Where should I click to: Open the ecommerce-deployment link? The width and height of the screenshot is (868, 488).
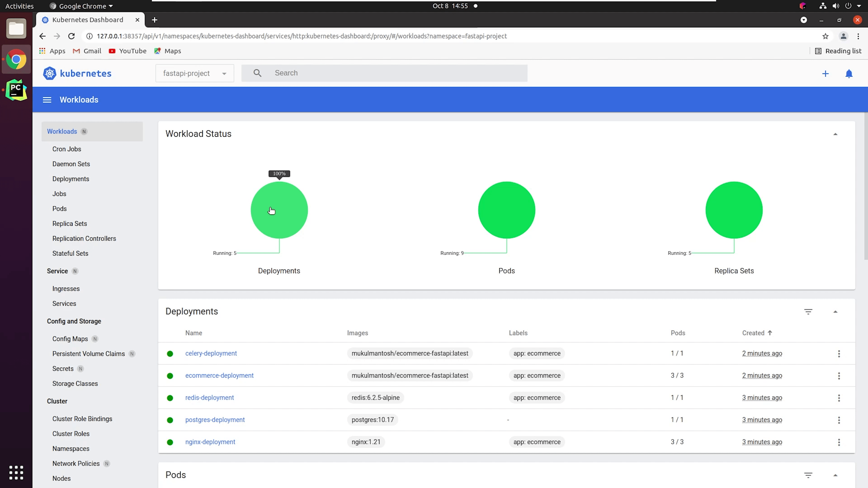[219, 375]
